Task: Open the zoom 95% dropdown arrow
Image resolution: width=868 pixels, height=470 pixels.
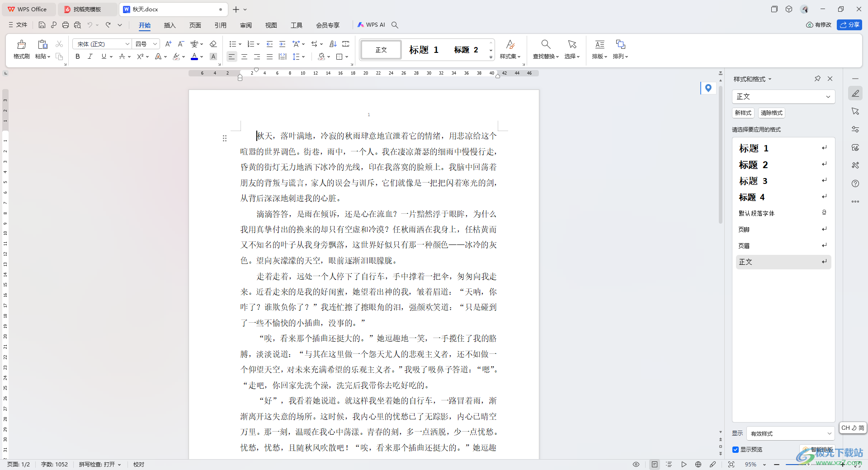Action: click(x=764, y=465)
